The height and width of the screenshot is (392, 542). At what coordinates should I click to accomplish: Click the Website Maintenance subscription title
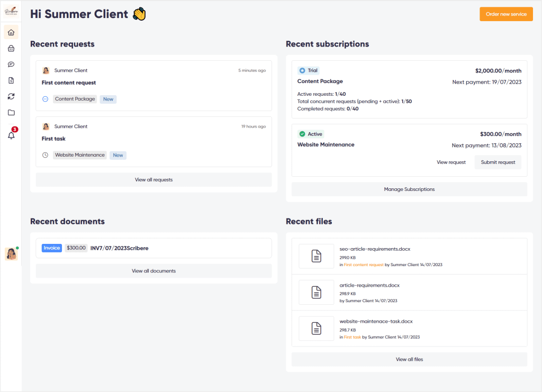pyautogui.click(x=326, y=145)
